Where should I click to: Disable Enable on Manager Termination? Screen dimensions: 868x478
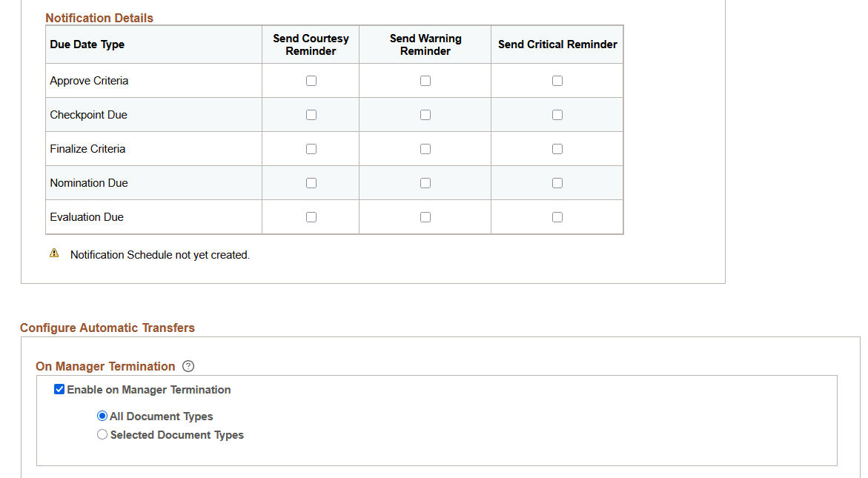pos(59,388)
